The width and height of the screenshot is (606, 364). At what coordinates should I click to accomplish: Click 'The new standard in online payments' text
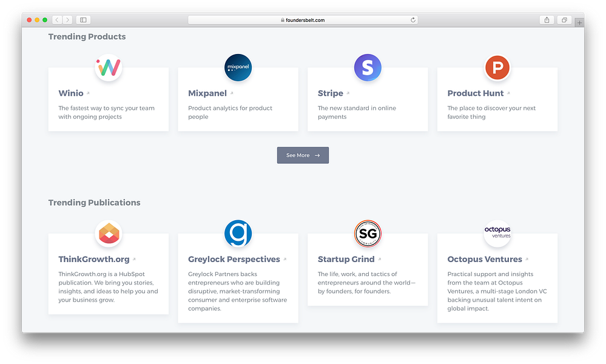coord(357,112)
